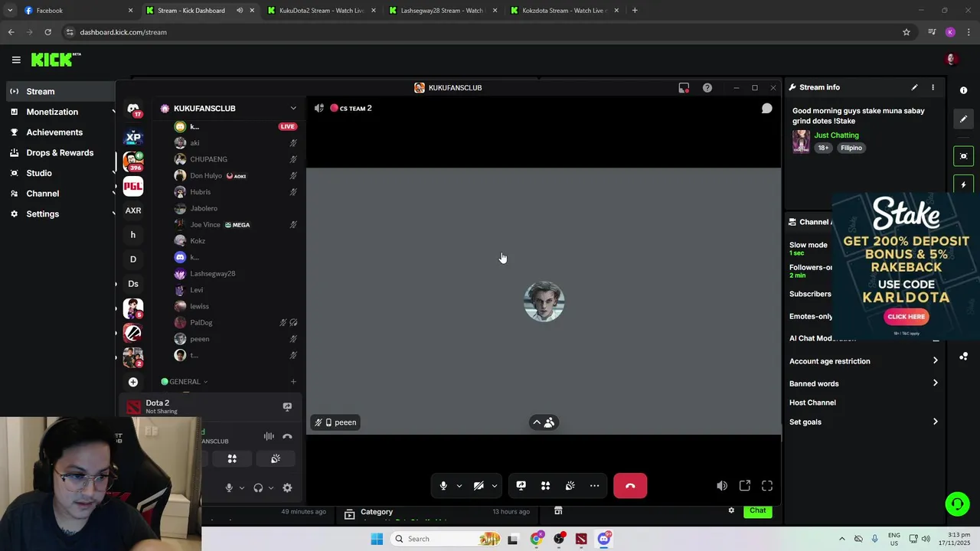Open the PGL server in Discord
980x551 pixels.
[x=133, y=186]
